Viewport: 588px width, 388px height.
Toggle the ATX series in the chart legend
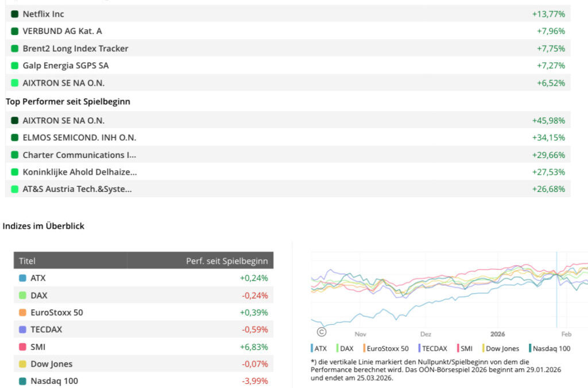[x=319, y=348]
